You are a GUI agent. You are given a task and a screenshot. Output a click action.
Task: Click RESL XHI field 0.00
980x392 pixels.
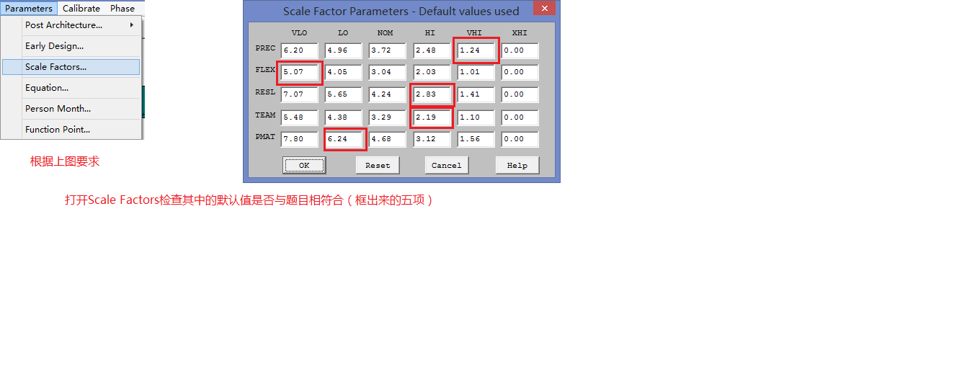(x=520, y=94)
